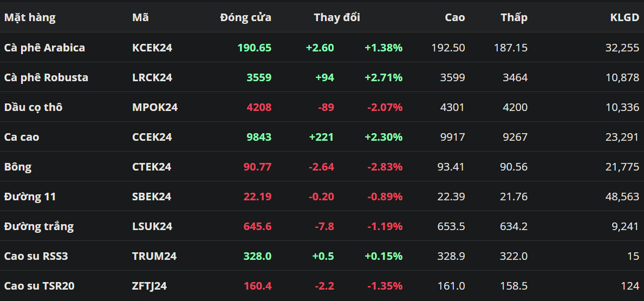Click ticker code KCEK24

[x=152, y=48]
